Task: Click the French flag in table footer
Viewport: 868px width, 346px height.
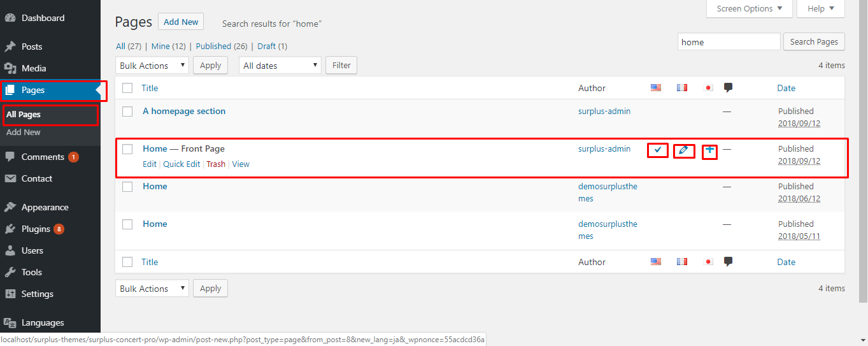Action: (682, 262)
